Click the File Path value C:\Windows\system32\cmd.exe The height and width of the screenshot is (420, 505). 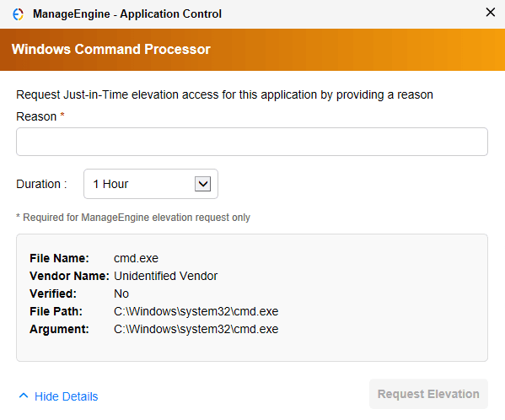(196, 311)
